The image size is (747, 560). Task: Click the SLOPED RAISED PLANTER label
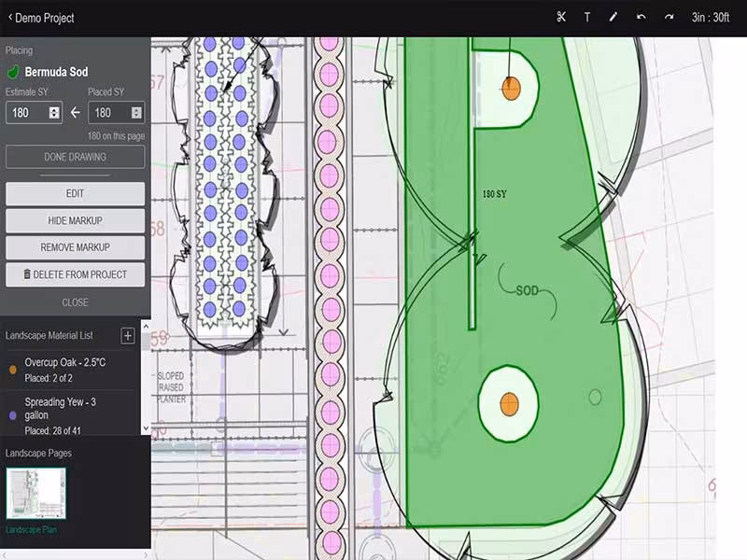172,387
